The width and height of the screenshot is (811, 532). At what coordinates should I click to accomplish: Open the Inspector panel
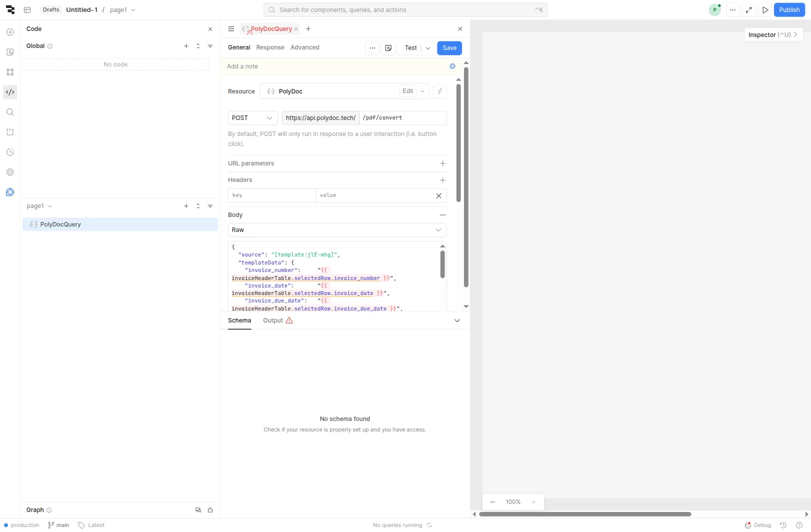coord(773,35)
